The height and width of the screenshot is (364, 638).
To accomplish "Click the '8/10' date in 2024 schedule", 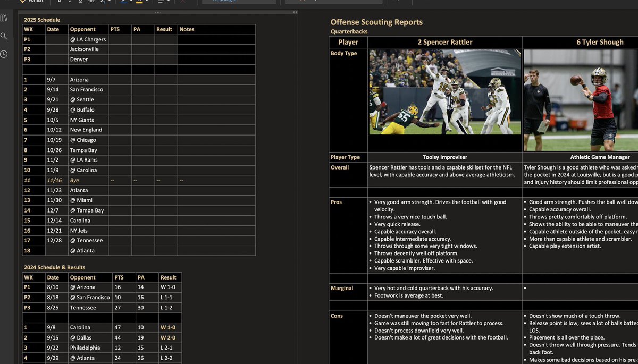I will point(52,287).
